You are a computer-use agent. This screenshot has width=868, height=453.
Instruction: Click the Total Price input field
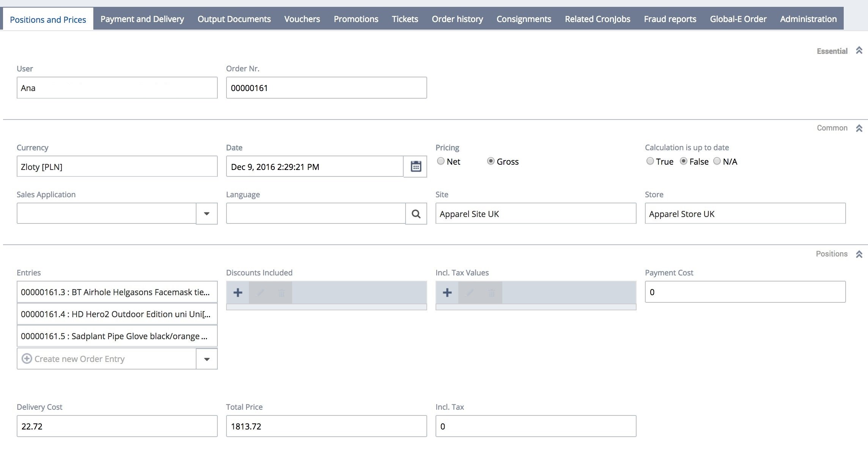[x=327, y=426]
